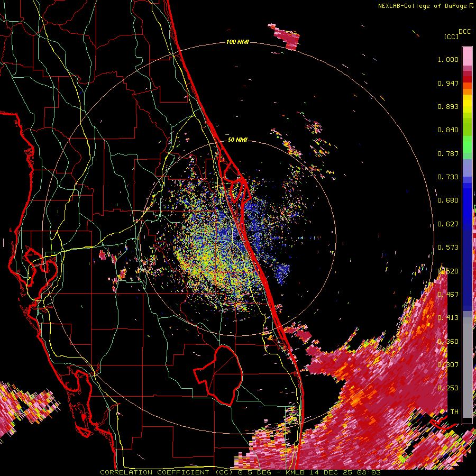Click the 0.573 color scale value
The width and height of the screenshot is (476, 476).
click(x=448, y=248)
